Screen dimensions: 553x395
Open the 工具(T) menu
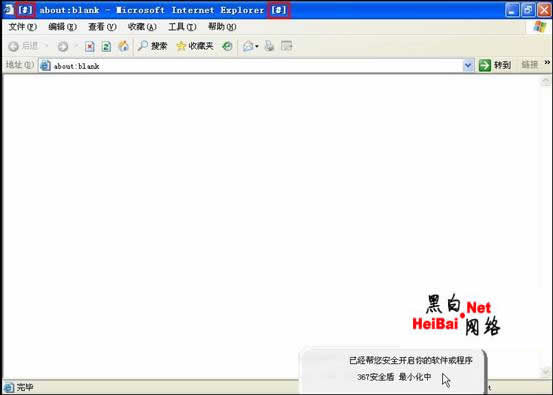click(x=182, y=27)
